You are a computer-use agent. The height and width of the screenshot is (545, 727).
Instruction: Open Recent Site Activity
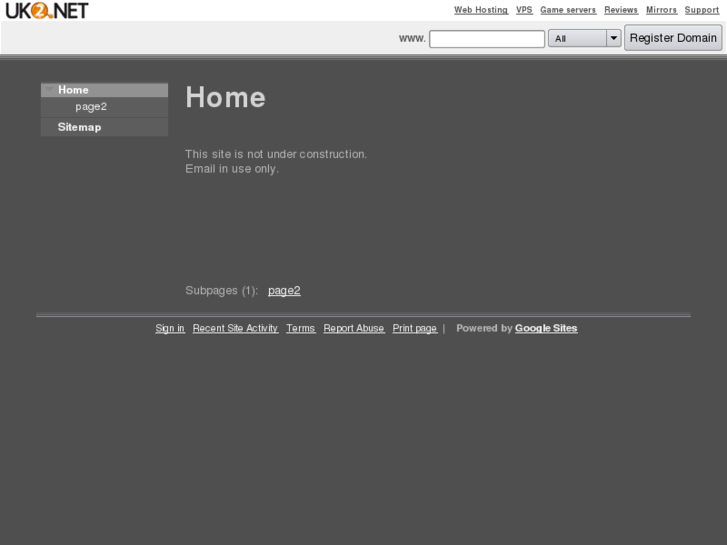tap(235, 328)
